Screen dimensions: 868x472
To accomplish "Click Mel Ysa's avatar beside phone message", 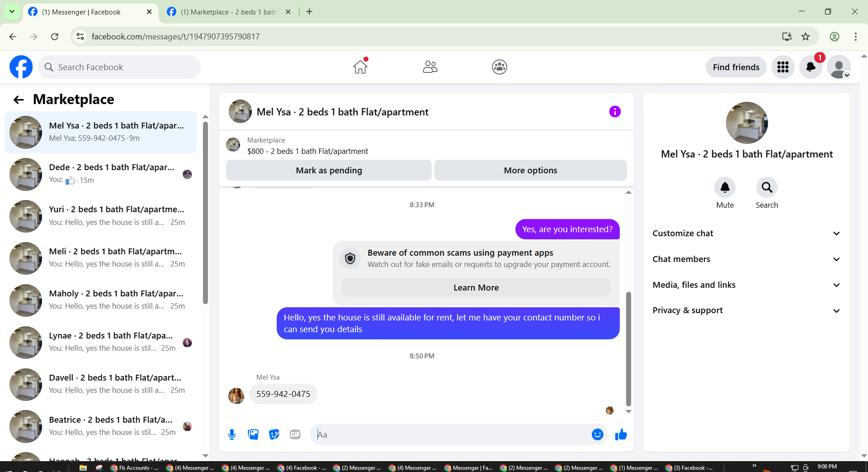I will pyautogui.click(x=236, y=396).
